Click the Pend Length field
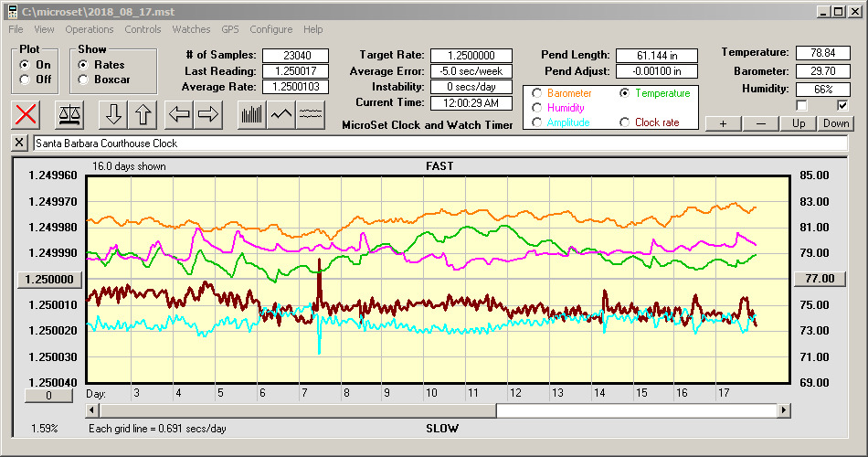Image resolution: width=868 pixels, height=457 pixels. point(657,56)
